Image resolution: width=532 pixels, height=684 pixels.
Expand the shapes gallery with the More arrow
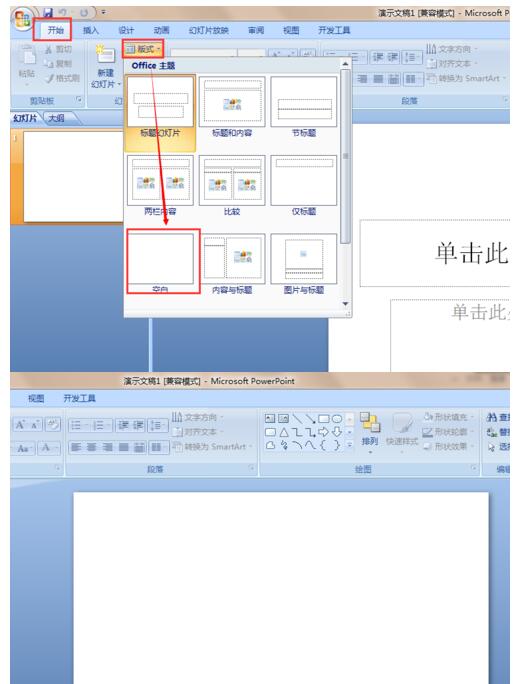click(349, 445)
